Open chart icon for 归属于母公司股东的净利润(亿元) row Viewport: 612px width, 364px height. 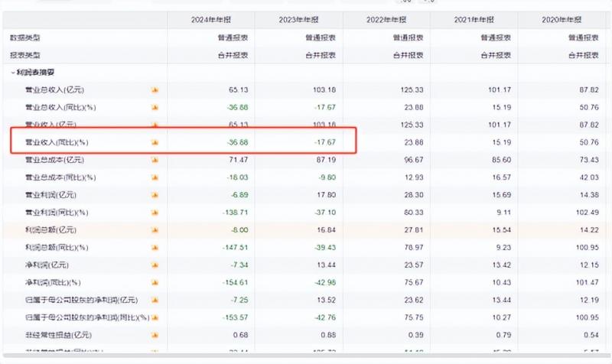pyautogui.click(x=155, y=300)
